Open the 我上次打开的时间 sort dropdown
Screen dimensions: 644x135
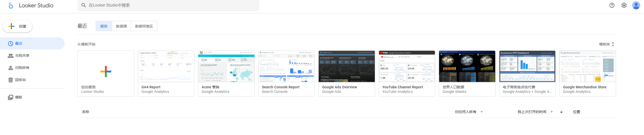[x=535, y=112]
